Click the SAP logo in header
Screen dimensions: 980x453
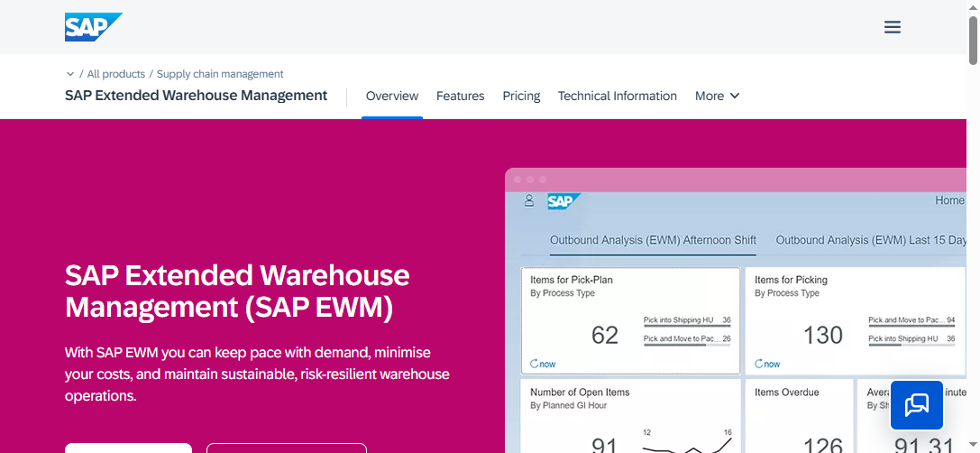tap(93, 27)
